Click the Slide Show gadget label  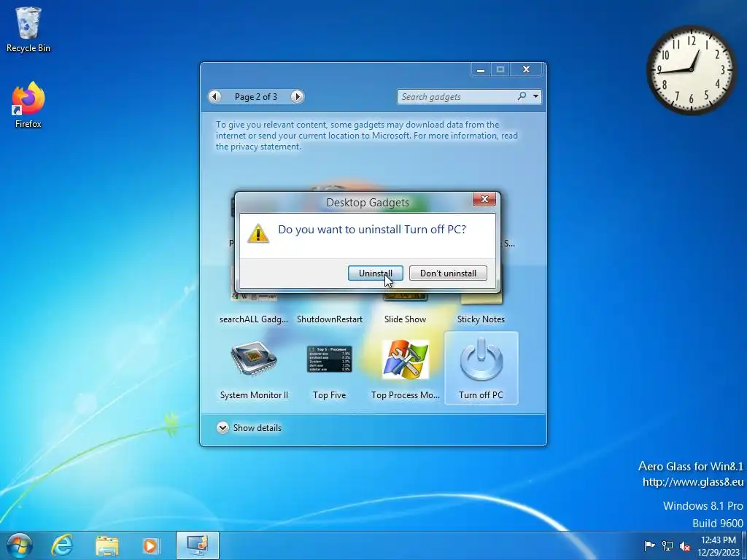[405, 319]
